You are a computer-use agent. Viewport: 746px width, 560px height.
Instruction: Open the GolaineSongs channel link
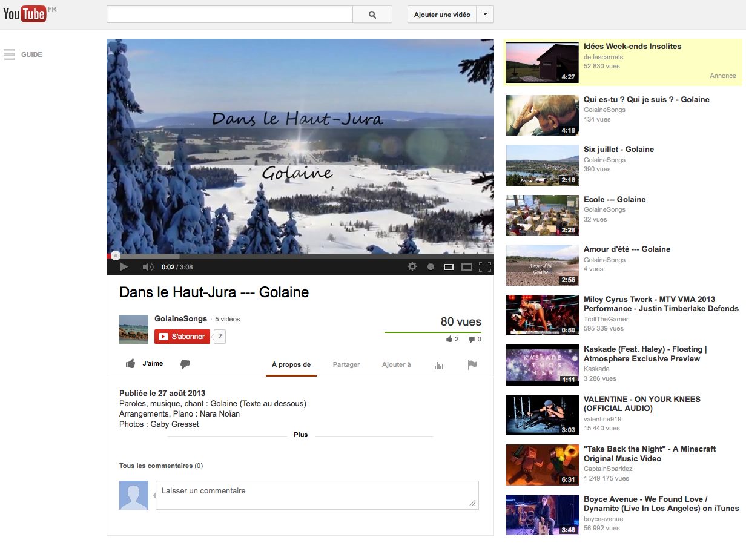click(180, 319)
